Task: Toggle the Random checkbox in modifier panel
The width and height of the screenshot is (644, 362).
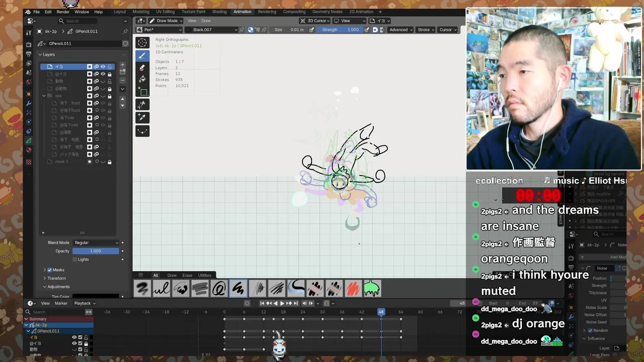Action: pyautogui.click(x=590, y=330)
